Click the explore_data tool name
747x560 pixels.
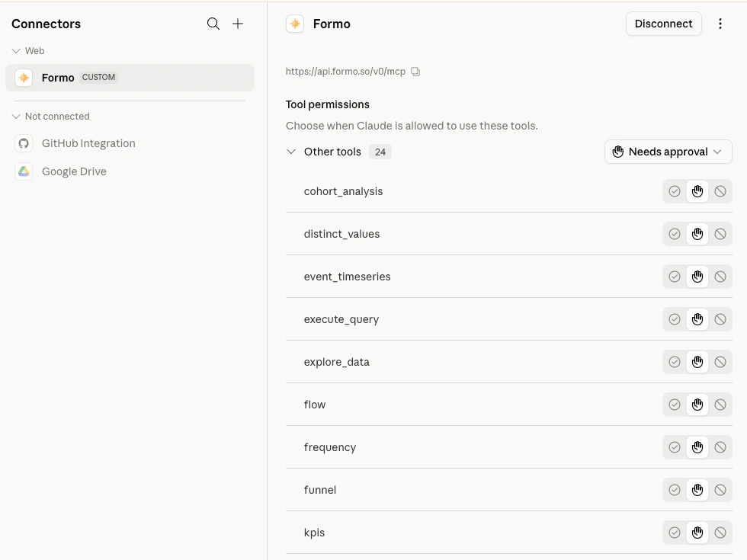(x=336, y=362)
